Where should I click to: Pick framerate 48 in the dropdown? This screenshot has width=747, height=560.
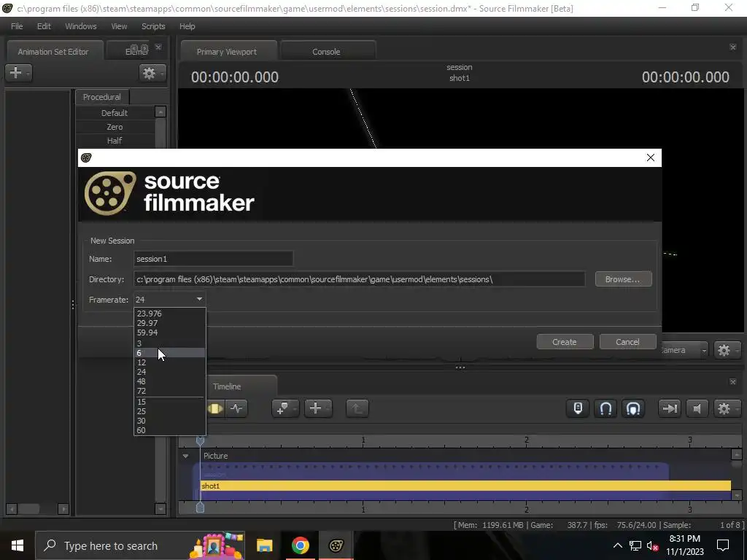point(169,381)
